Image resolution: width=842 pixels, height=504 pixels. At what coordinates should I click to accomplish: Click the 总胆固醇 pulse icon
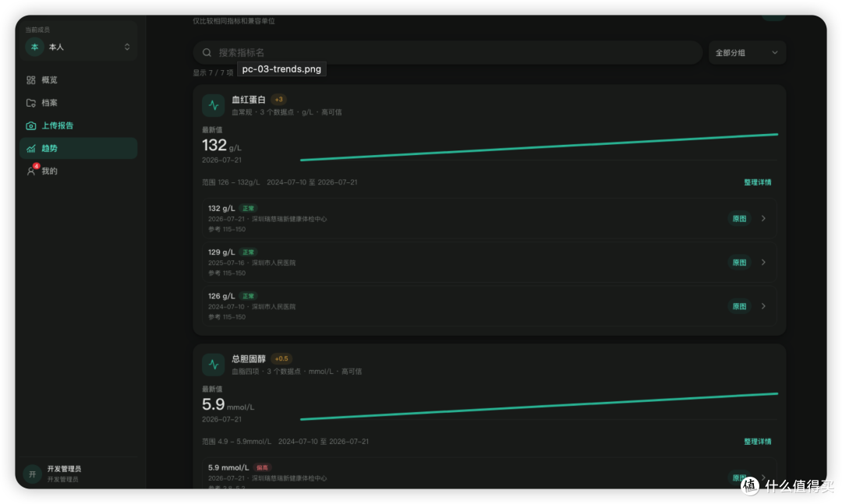pos(213,365)
